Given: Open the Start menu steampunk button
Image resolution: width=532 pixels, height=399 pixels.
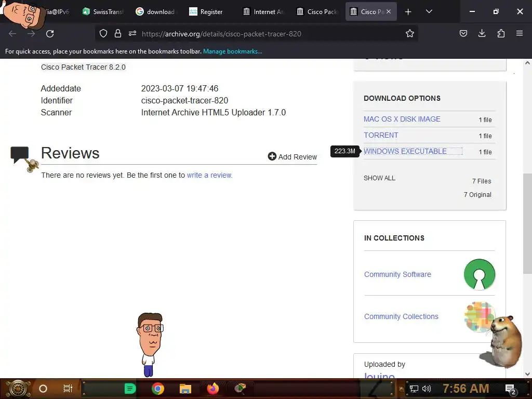Looking at the screenshot, I should coord(18,389).
